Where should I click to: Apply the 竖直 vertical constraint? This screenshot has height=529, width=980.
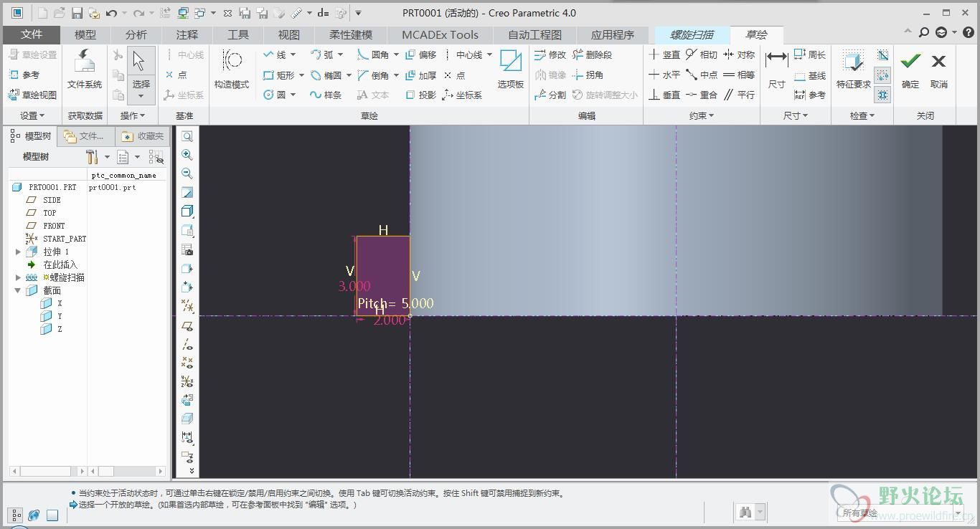[664, 54]
